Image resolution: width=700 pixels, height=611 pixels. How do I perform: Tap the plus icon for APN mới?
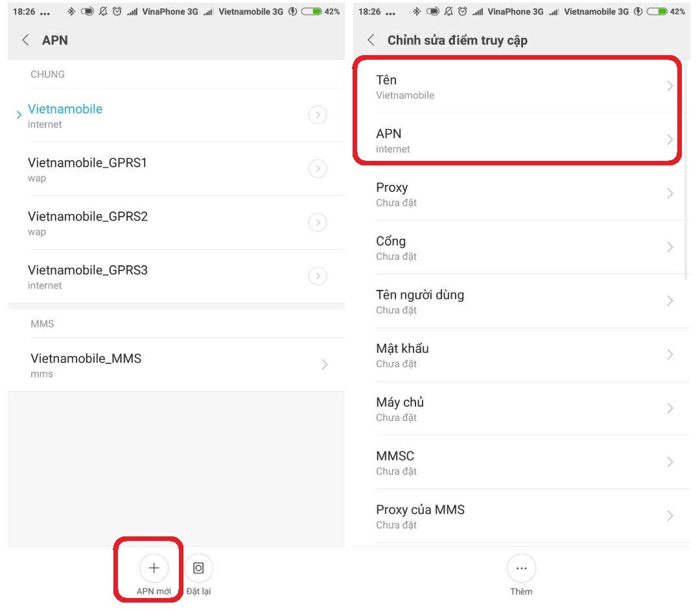point(154,568)
